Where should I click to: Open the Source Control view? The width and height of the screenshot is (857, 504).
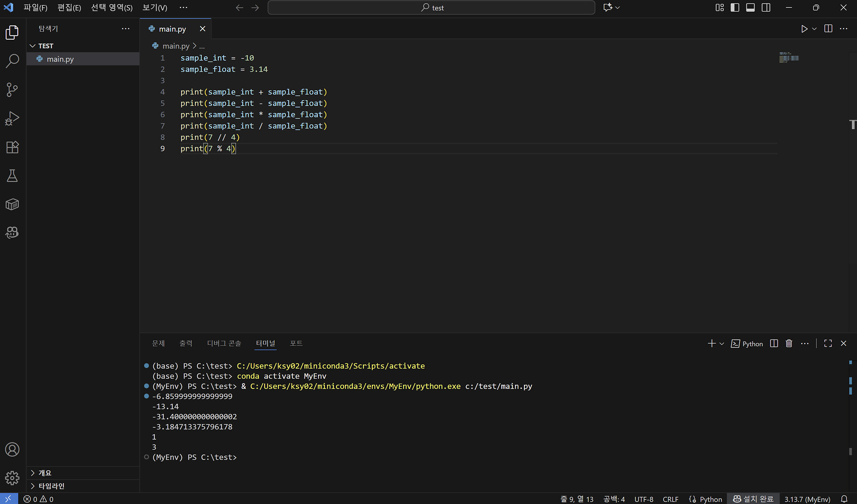[12, 90]
